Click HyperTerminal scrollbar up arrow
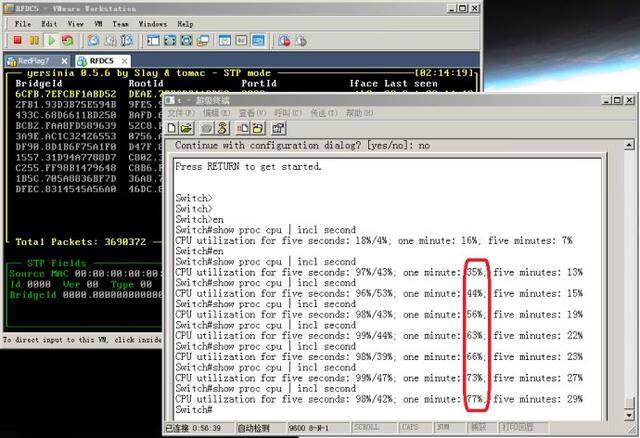Image resolution: width=640 pixels, height=438 pixels. coord(629,145)
